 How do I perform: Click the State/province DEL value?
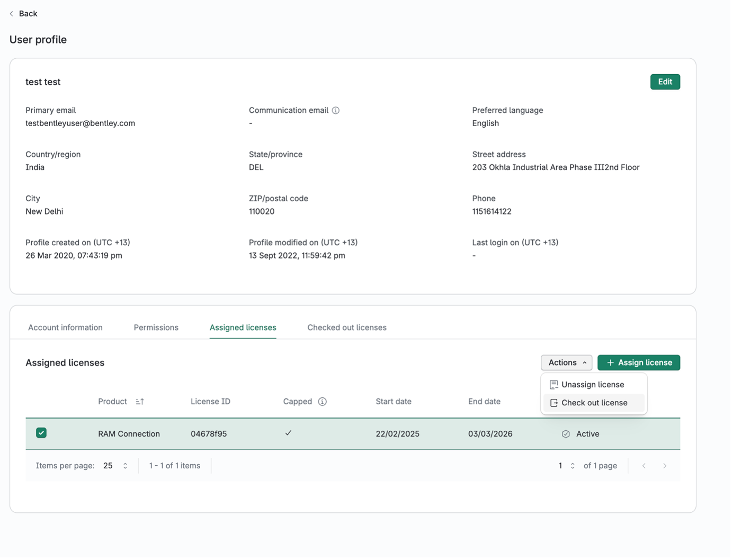click(x=256, y=167)
